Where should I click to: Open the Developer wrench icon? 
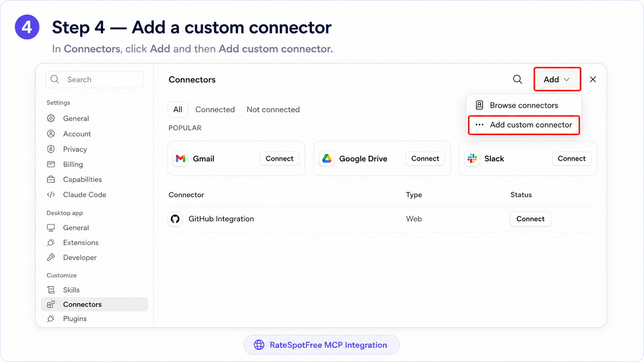[51, 257]
